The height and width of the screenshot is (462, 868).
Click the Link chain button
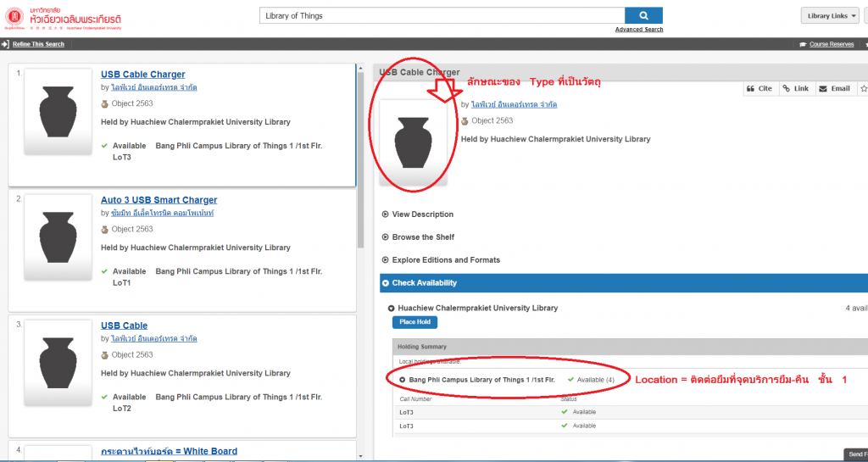(797, 88)
